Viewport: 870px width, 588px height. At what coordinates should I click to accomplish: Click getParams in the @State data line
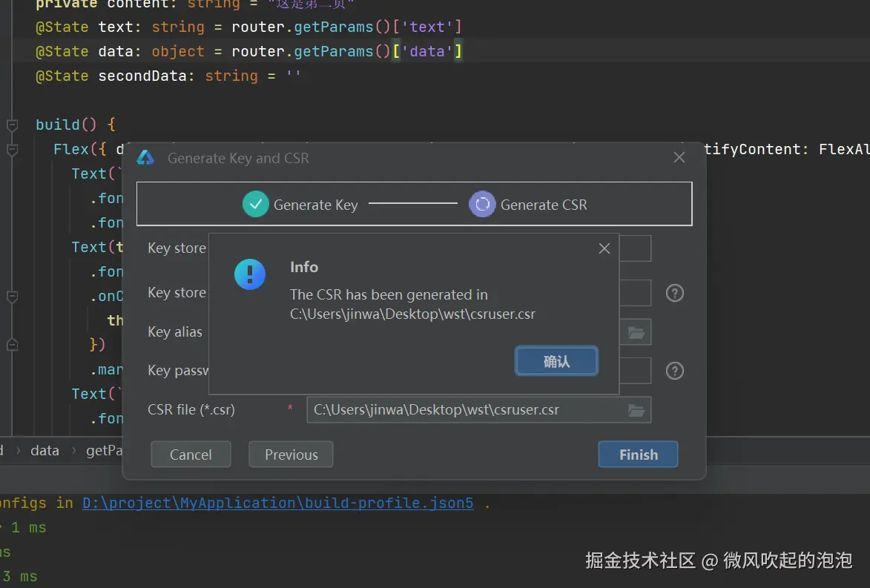(334, 52)
